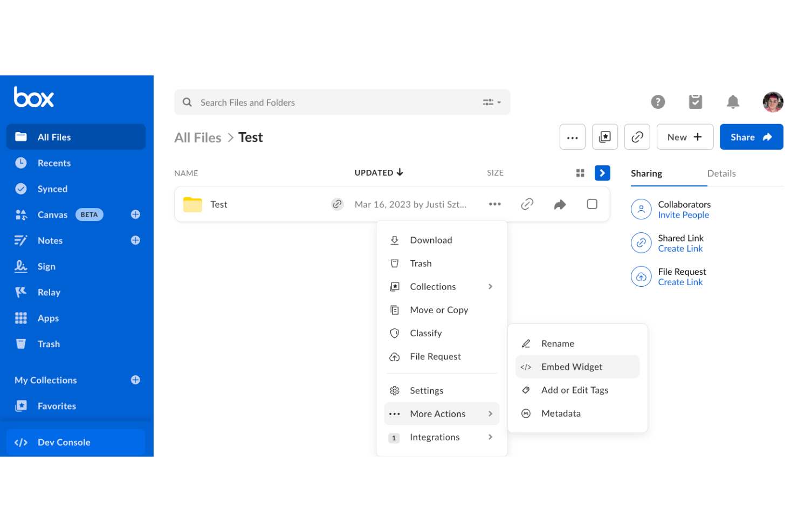The image size is (798, 532).
Task: Click the user profile avatar
Action: tap(773, 102)
